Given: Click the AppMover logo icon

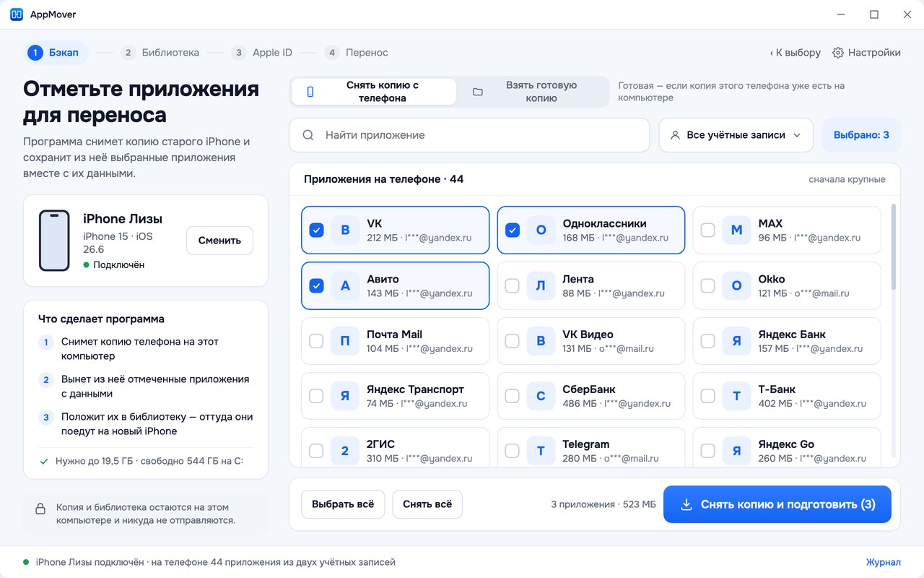Looking at the screenshot, I should (17, 14).
